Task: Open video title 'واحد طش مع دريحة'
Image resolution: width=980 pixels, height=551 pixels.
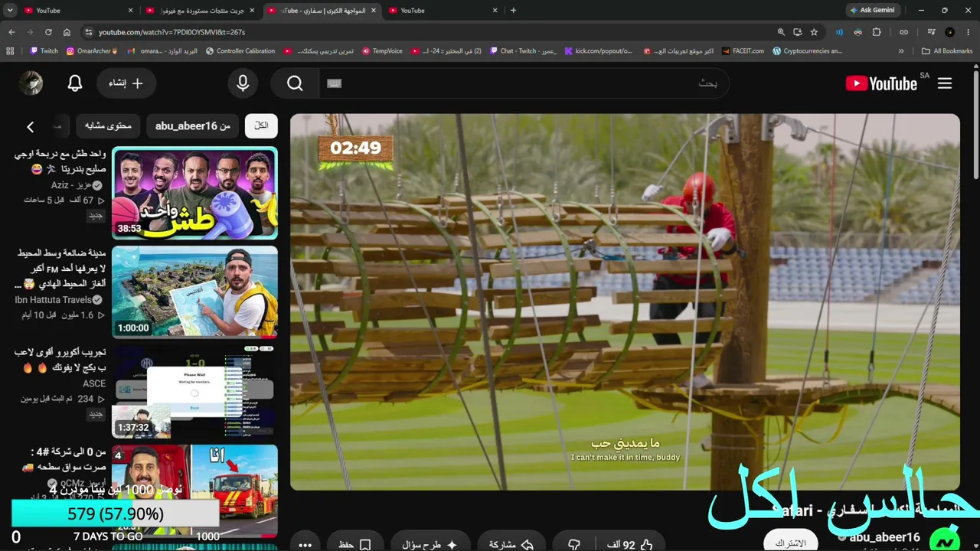Action: pyautogui.click(x=60, y=161)
